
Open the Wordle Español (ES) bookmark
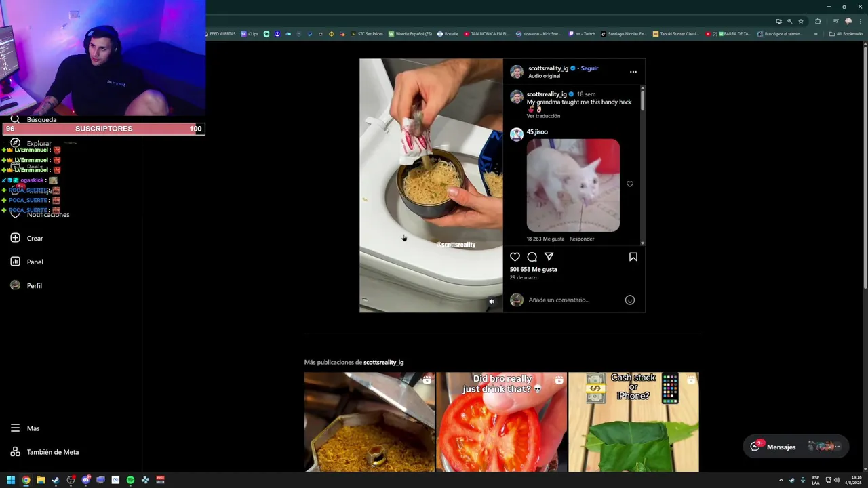[410, 33]
